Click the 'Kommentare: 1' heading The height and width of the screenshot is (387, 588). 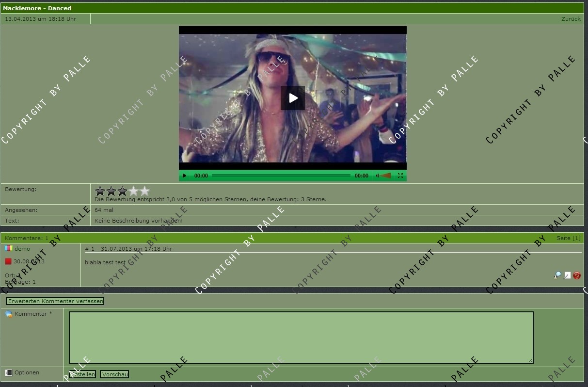pos(27,238)
